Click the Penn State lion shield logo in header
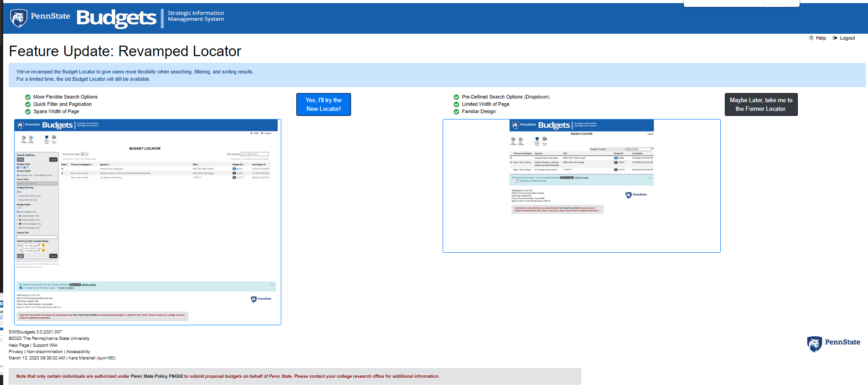 [19, 18]
